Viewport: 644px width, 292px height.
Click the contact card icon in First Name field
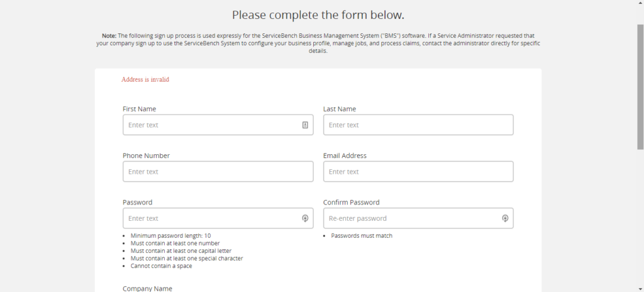[305, 125]
